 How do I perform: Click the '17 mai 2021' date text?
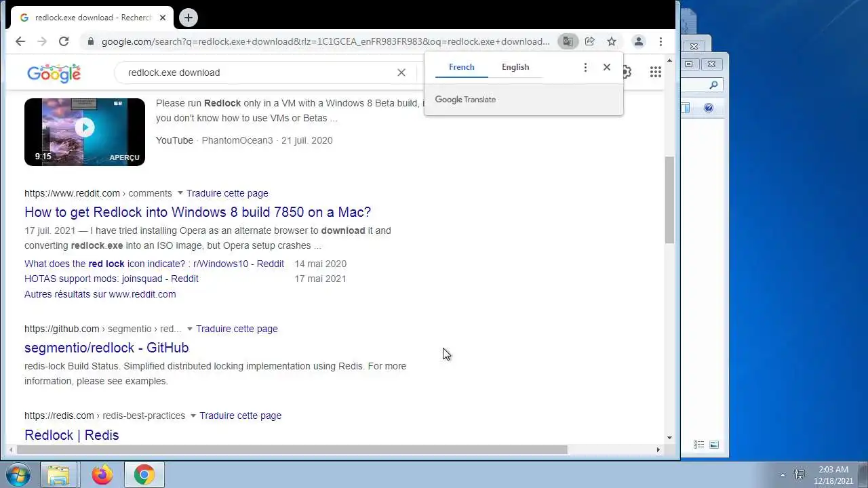pos(320,279)
